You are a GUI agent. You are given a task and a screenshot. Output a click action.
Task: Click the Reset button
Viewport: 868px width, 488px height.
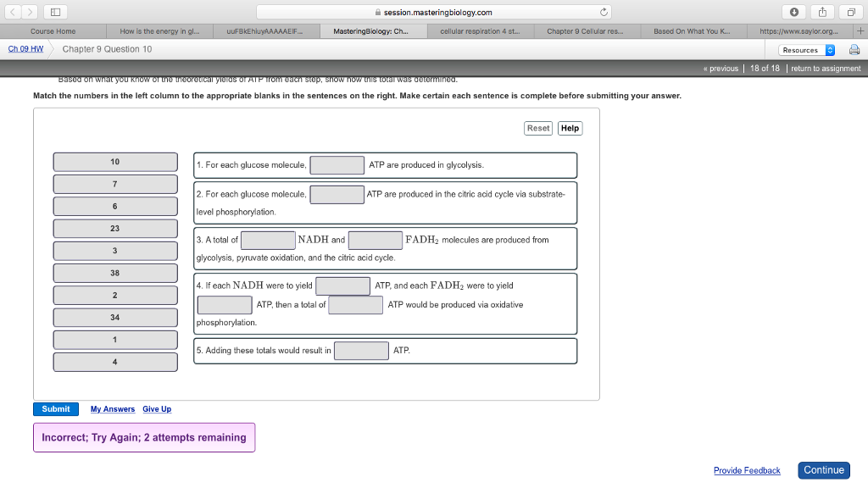tap(538, 127)
